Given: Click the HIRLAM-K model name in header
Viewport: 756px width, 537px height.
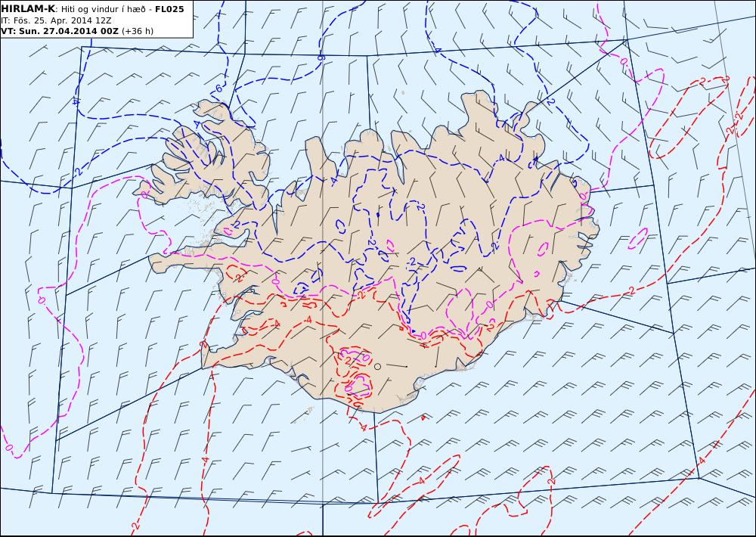Looking at the screenshot, I should [28, 9].
